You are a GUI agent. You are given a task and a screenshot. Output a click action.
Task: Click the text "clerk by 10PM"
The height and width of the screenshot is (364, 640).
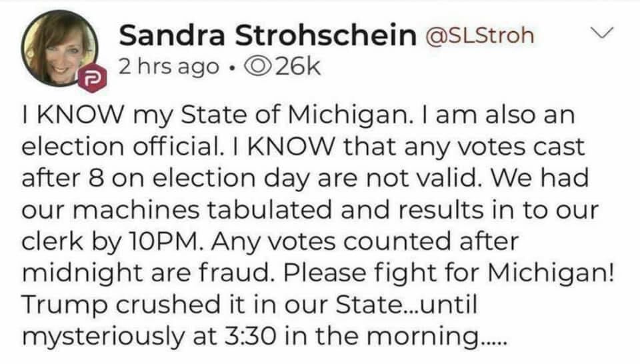point(114,241)
